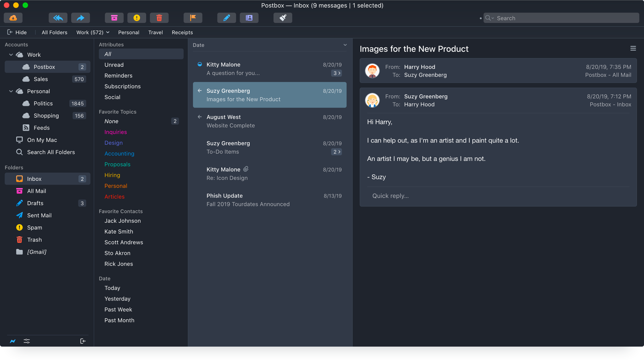Image resolution: width=644 pixels, height=363 pixels.
Task: Switch to the Travel tab
Action: tap(155, 32)
